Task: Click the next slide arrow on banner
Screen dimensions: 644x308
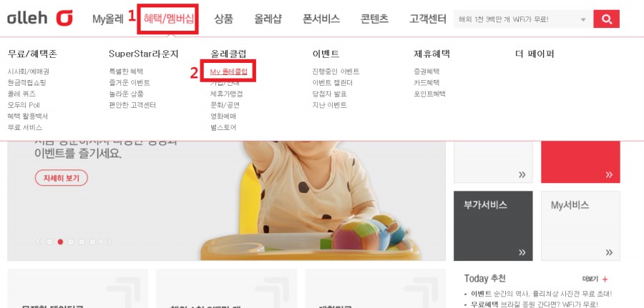Action: pyautogui.click(x=109, y=242)
